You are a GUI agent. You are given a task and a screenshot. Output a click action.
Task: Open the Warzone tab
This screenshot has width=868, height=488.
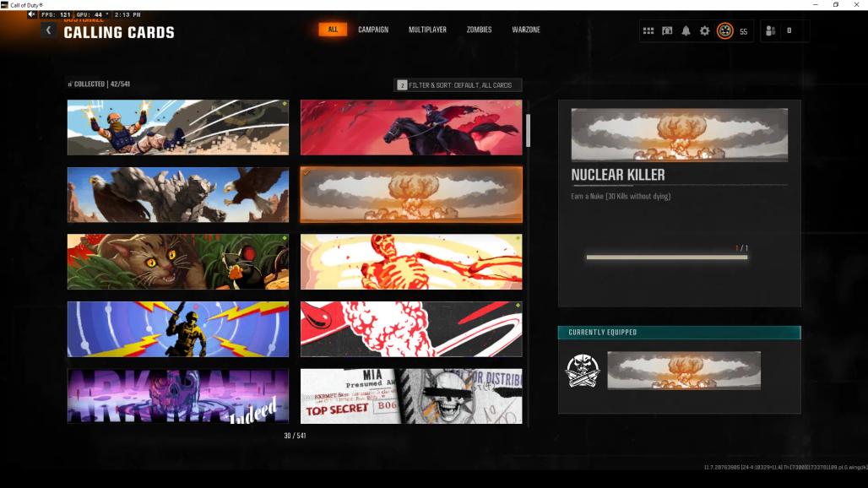(x=526, y=30)
